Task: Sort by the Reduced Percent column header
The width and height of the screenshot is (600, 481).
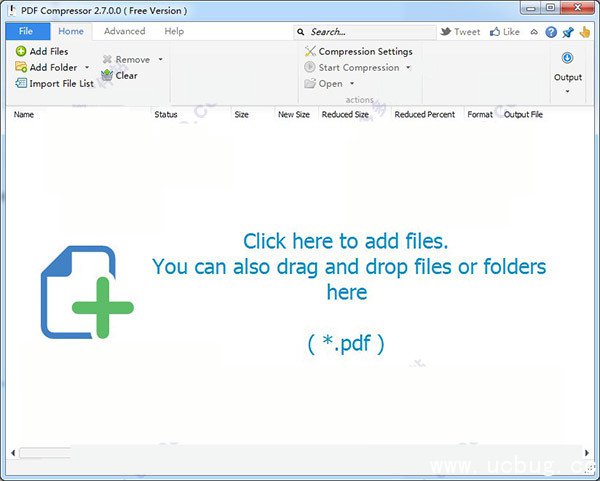Action: click(x=424, y=115)
